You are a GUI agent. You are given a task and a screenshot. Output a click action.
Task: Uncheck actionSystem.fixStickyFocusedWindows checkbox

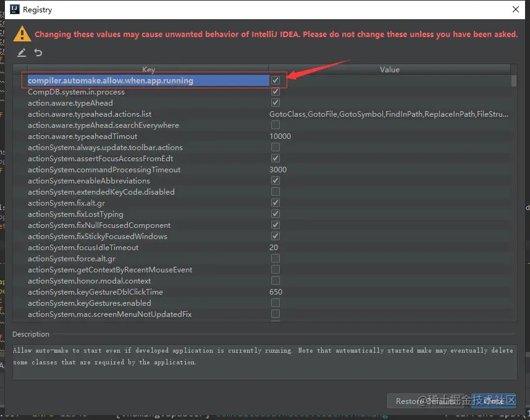click(276, 236)
